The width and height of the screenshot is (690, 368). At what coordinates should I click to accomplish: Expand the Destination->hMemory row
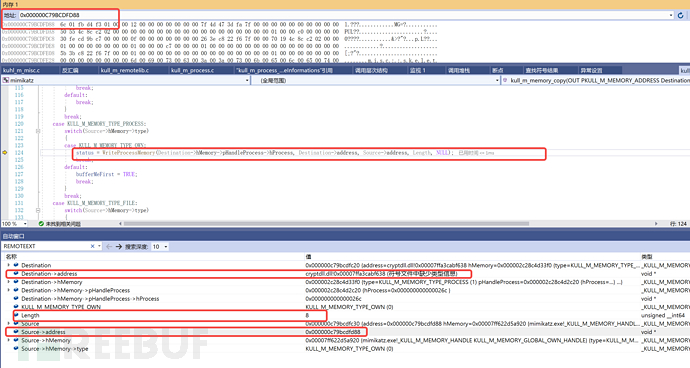click(x=8, y=282)
